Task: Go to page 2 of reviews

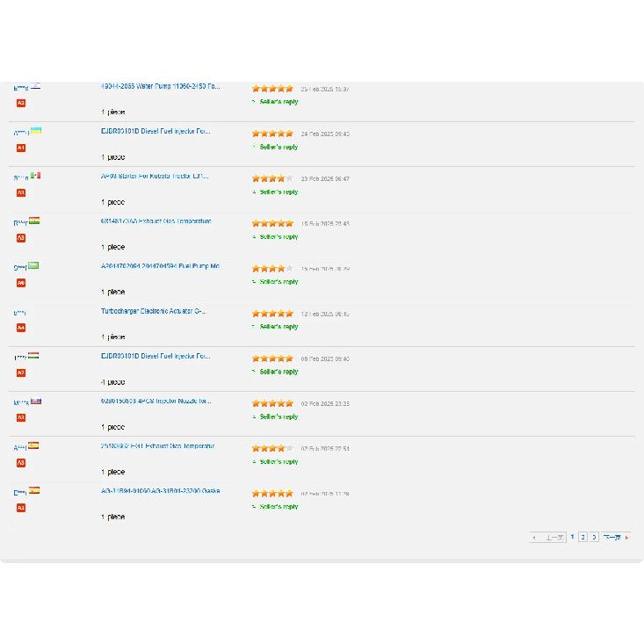Action: tap(582, 537)
